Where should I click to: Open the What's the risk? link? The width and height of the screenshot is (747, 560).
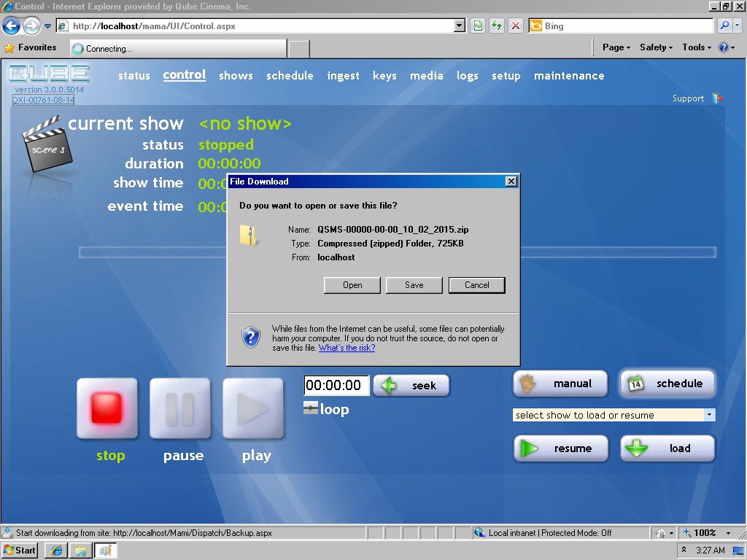[347, 348]
